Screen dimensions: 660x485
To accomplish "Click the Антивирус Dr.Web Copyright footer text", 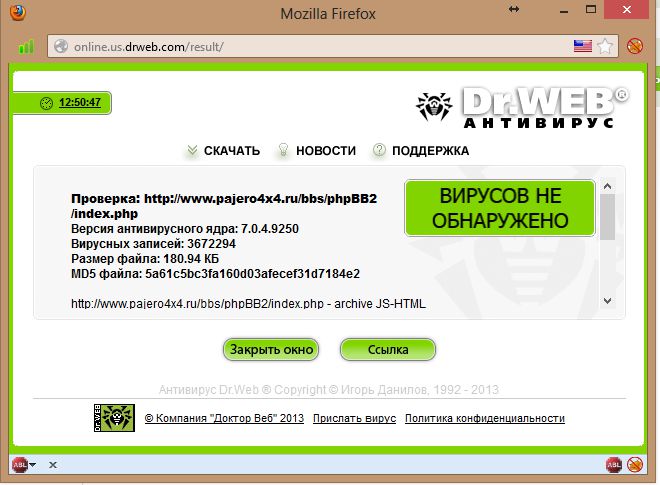I will (x=329, y=389).
